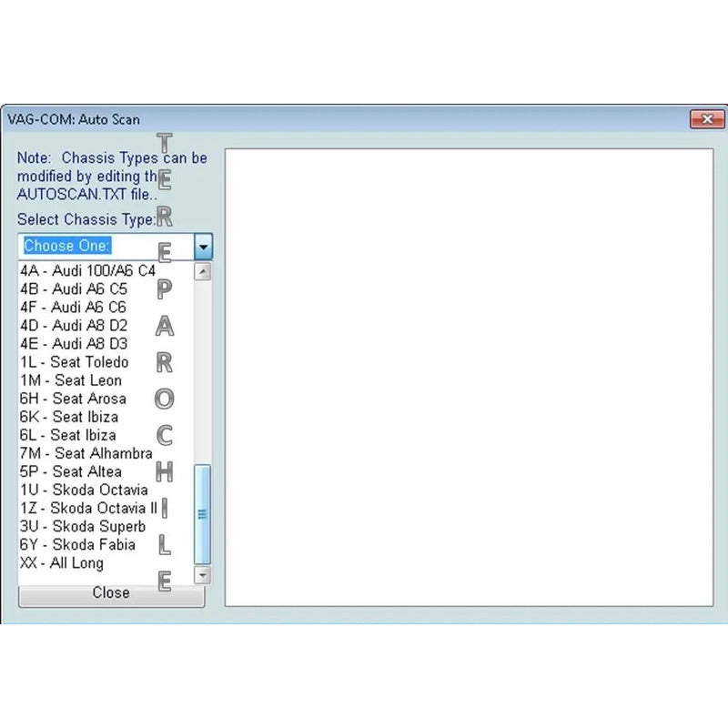The height and width of the screenshot is (728, 728).
Task: Choose '6L - Seat Ibiza' entry
Action: (106, 435)
